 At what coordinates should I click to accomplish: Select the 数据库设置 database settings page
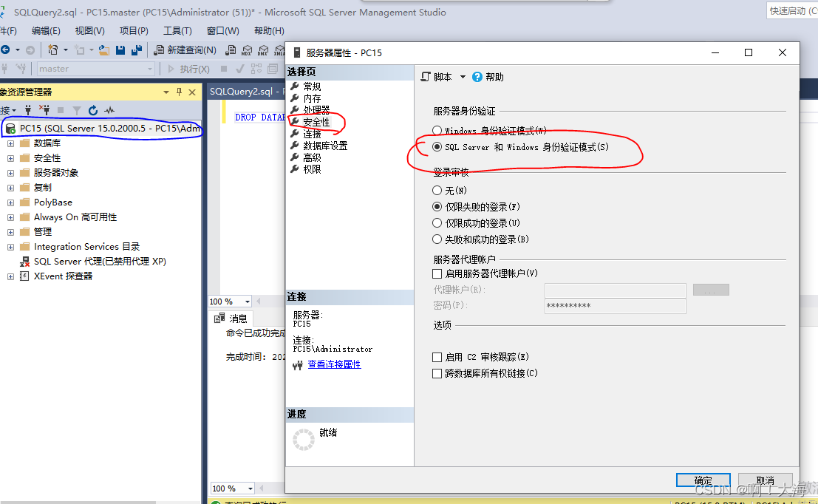coord(325,146)
